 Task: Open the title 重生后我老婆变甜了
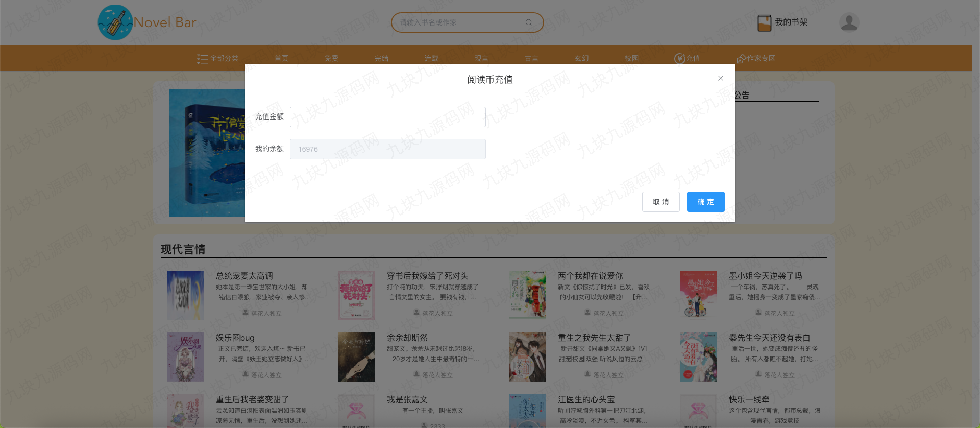coord(253,400)
